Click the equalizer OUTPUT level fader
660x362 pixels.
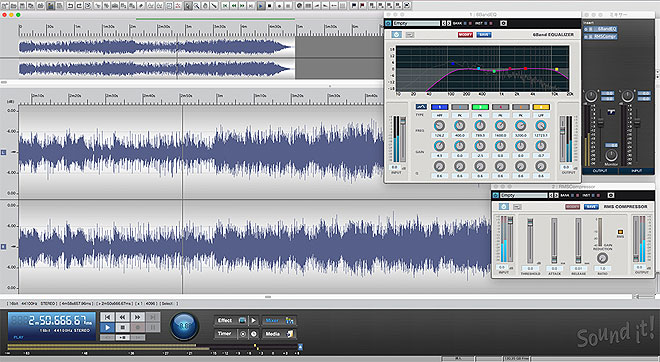(562, 140)
